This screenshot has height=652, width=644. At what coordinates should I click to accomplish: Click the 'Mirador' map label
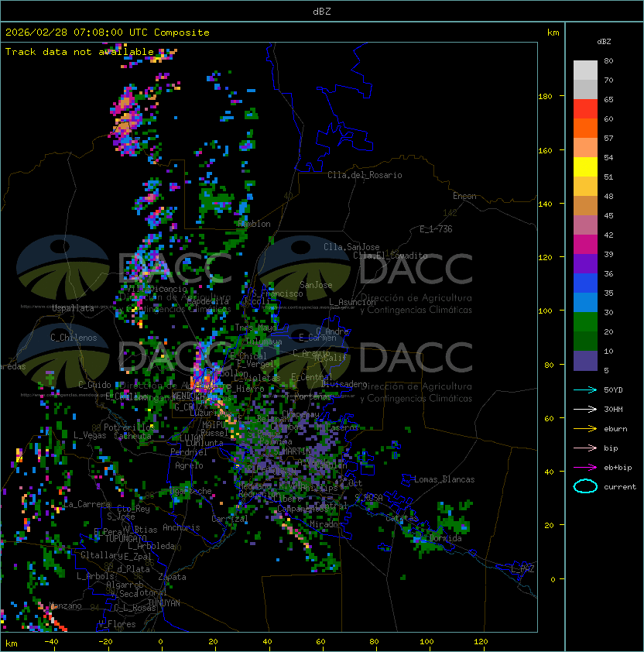tap(326, 524)
